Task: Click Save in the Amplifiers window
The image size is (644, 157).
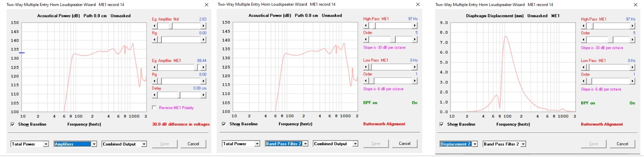Action: coord(165,144)
